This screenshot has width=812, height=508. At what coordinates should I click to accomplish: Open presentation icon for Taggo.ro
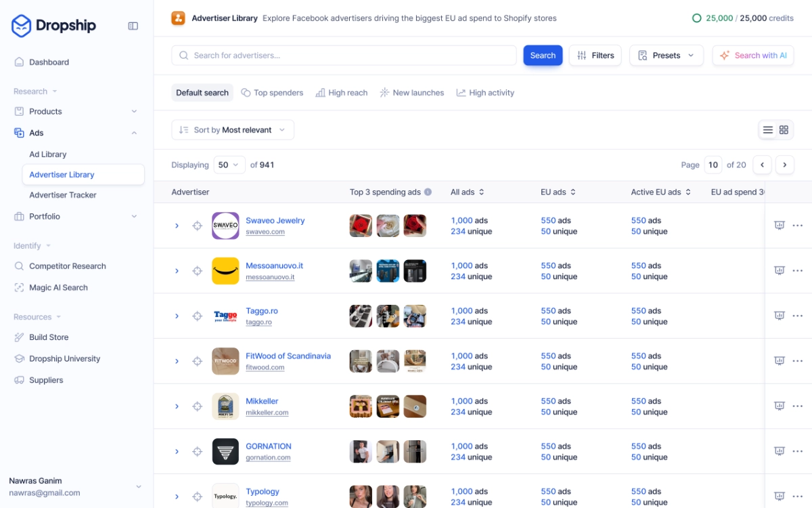780,316
